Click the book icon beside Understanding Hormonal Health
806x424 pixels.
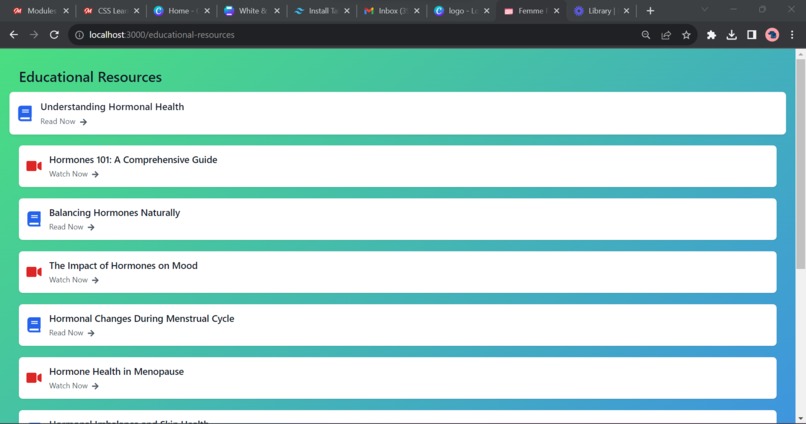point(25,113)
